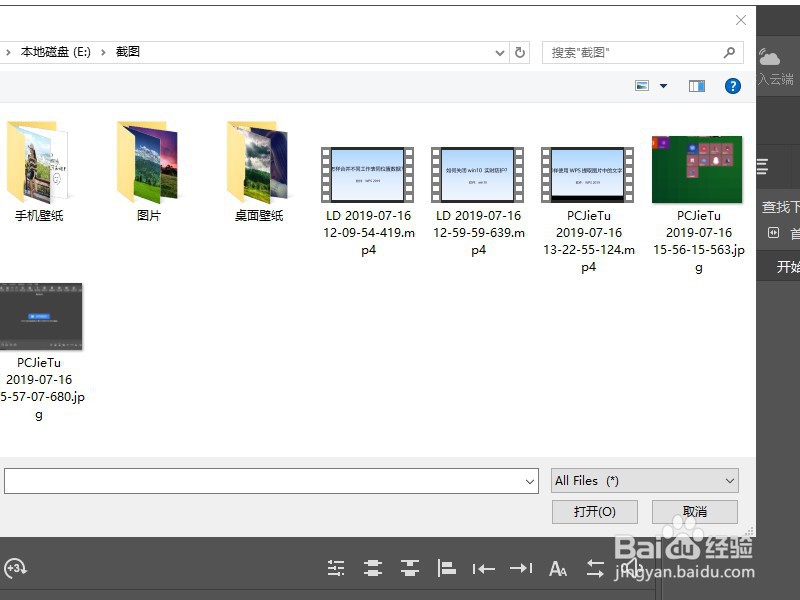Click the 开始 text in the right panel

tap(788, 266)
